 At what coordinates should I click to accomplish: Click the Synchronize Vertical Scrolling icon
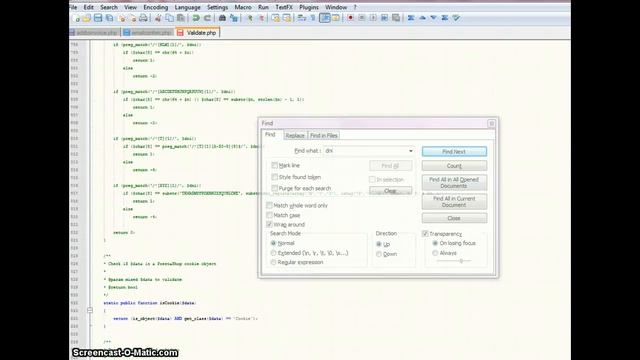276,18
